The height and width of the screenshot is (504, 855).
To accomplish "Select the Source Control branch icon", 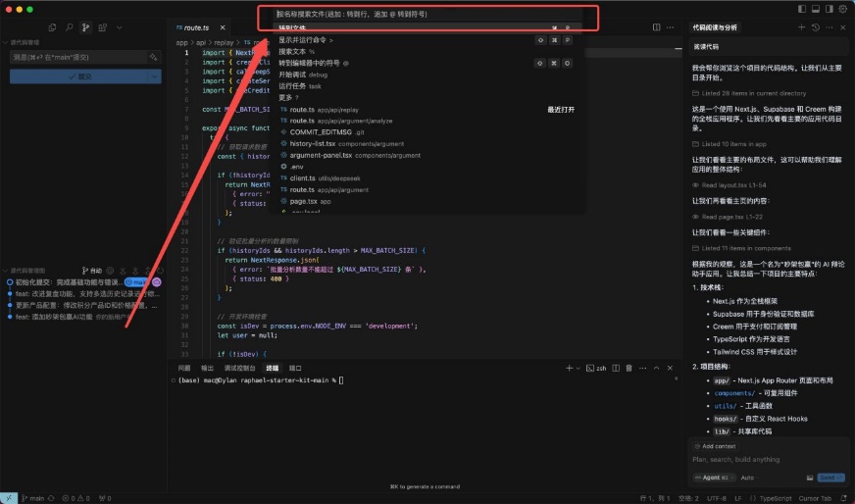I will point(87,27).
